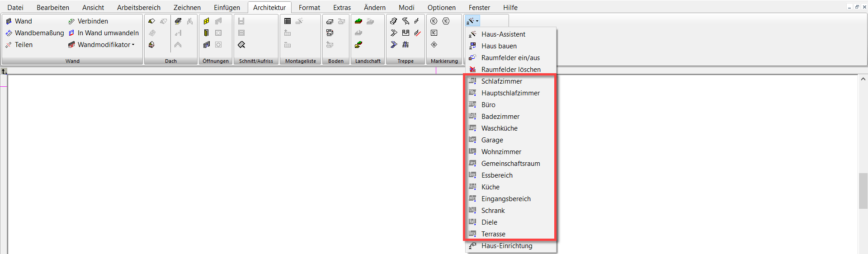The height and width of the screenshot is (254, 868).
Task: Click the first stair icon in Treppe group
Action: [394, 21]
